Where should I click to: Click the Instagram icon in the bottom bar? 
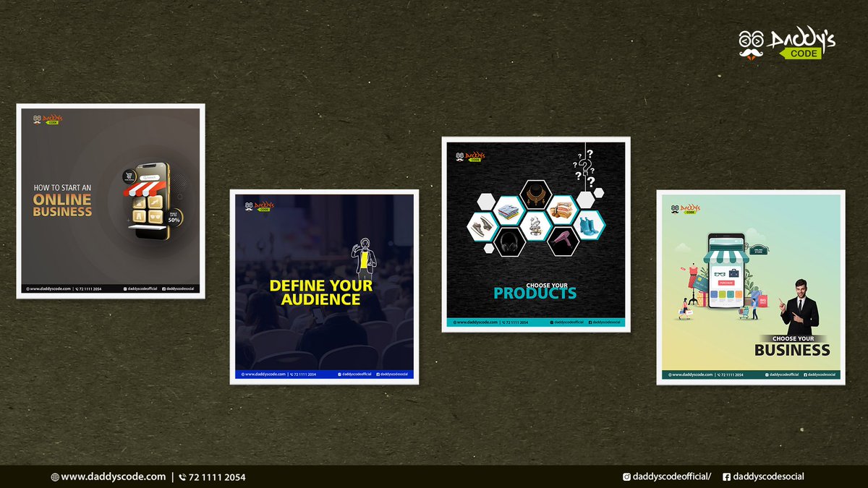pos(626,476)
